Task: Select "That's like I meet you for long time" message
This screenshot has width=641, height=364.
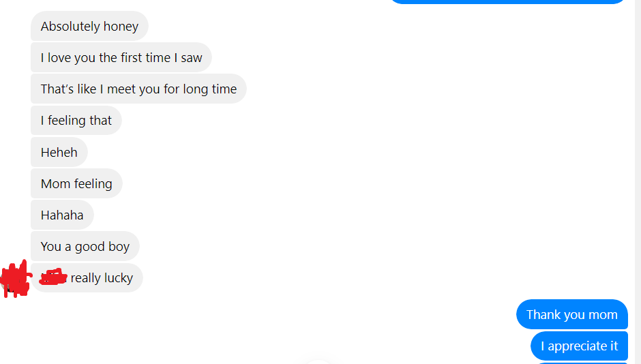Action: point(138,89)
